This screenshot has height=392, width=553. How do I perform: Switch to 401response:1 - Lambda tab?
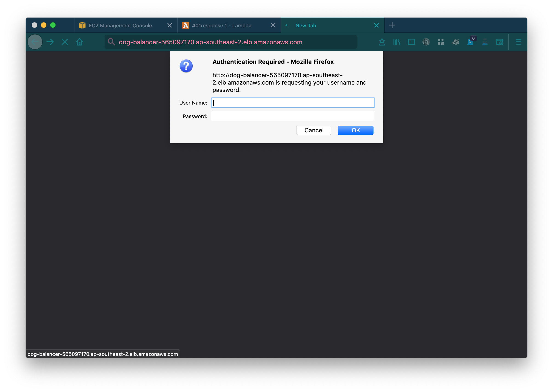(222, 26)
